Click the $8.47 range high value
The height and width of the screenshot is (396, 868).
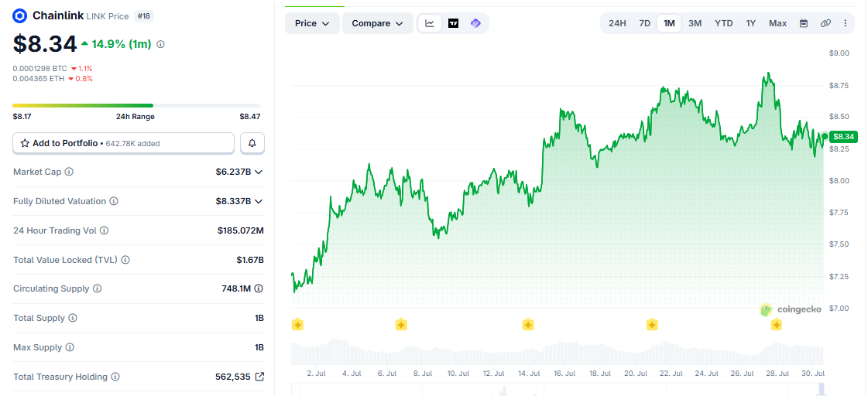[x=249, y=117]
